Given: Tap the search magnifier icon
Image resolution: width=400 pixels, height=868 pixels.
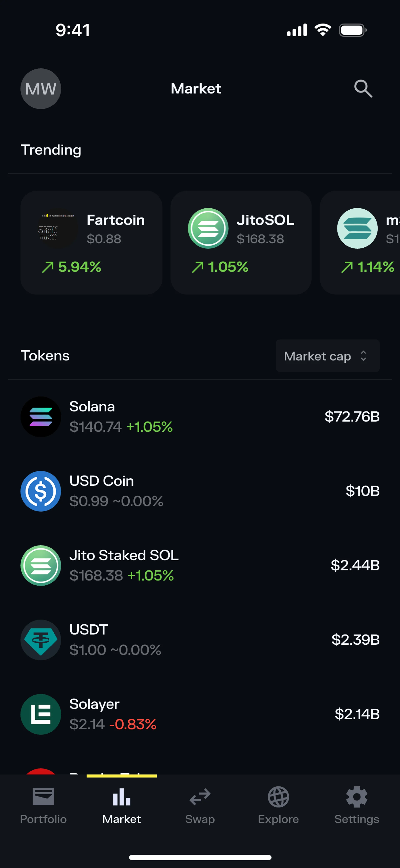Looking at the screenshot, I should (x=363, y=89).
